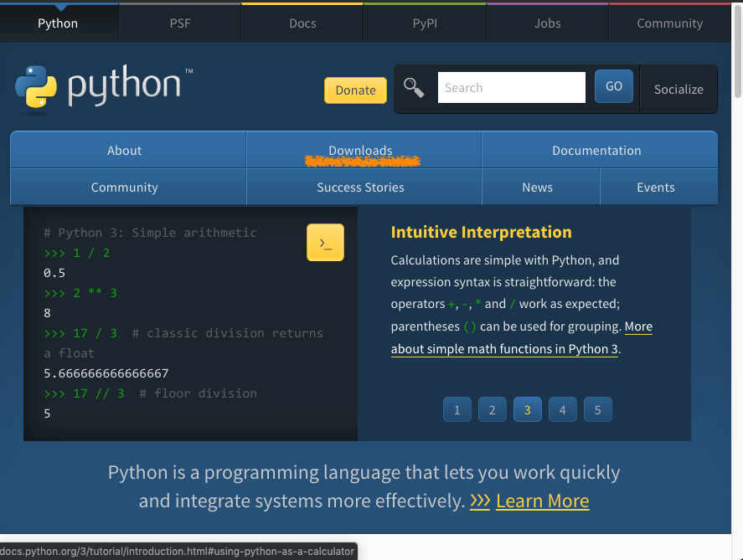Open the Success Stories navigation menu
The height and width of the screenshot is (560, 743).
coord(364,187)
